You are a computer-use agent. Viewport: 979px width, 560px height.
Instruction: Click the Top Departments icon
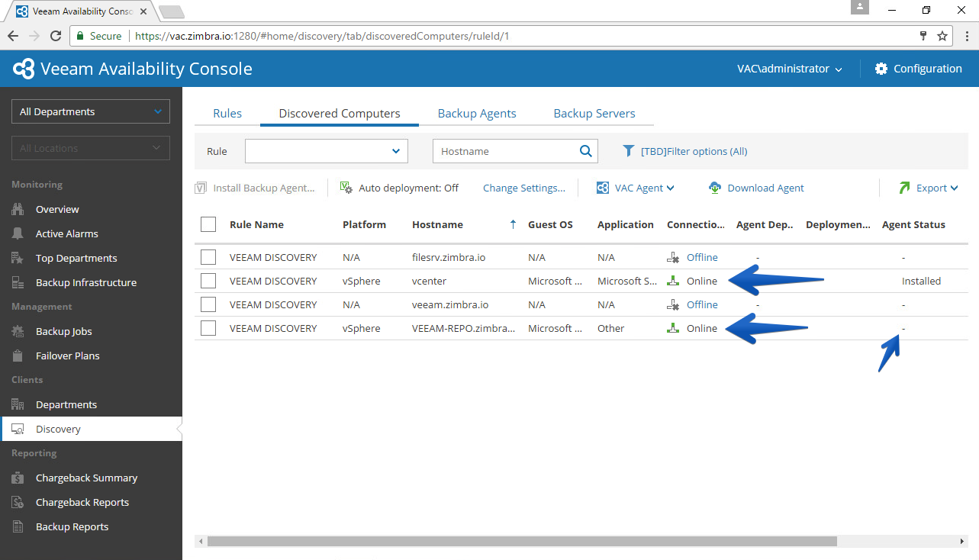coord(18,258)
